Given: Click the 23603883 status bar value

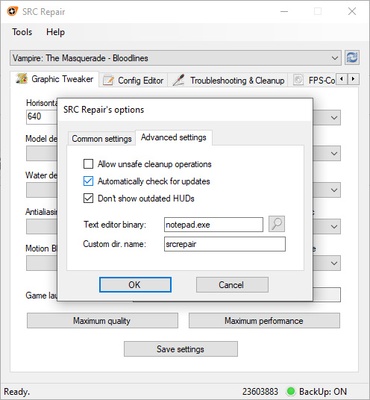Looking at the screenshot, I should pyautogui.click(x=260, y=391).
